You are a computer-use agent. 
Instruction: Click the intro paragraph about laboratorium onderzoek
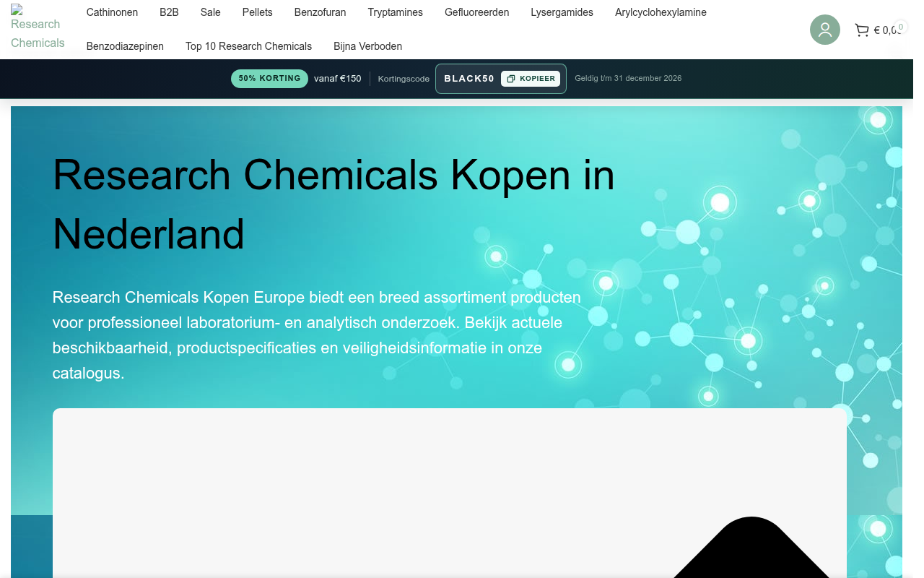(317, 335)
